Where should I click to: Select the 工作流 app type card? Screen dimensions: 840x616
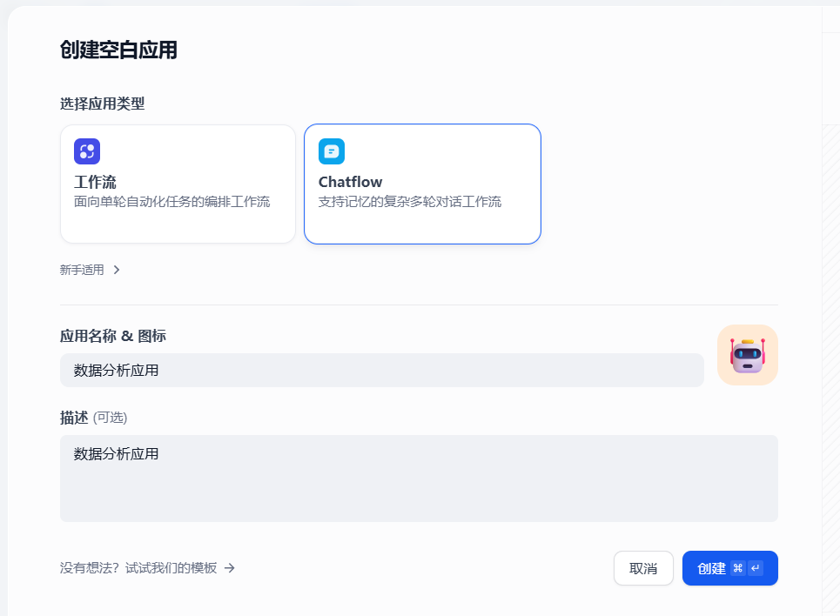point(178,184)
